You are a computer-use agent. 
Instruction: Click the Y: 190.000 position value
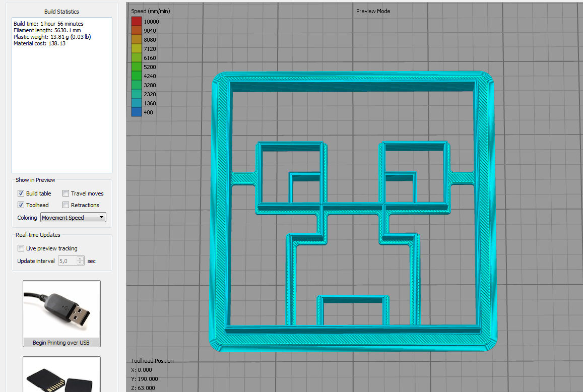pos(145,379)
